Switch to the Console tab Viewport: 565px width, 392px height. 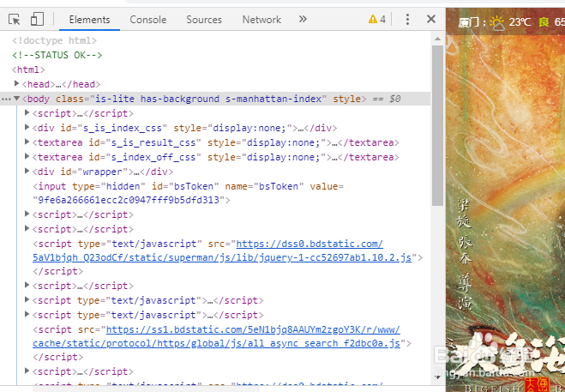click(x=148, y=20)
